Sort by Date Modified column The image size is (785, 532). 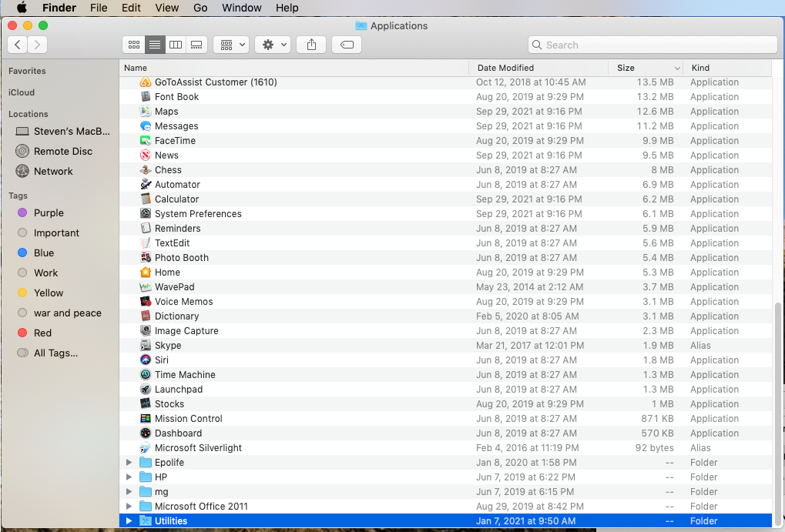[x=538, y=68]
